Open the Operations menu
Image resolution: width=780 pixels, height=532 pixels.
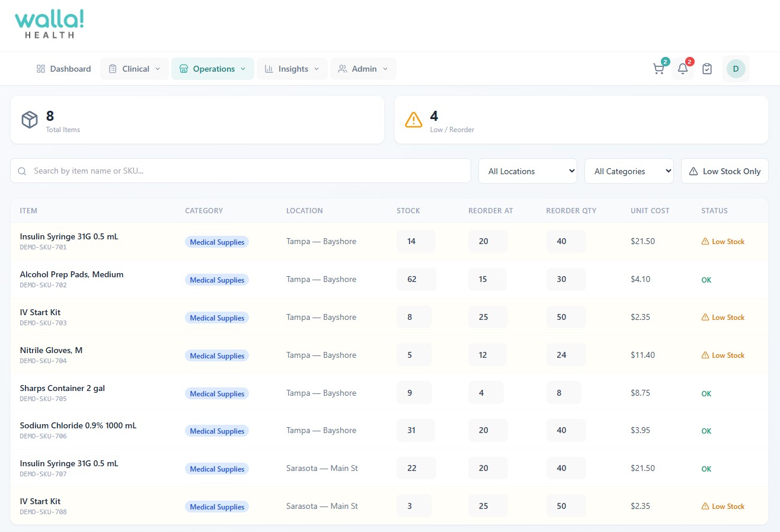(x=213, y=69)
